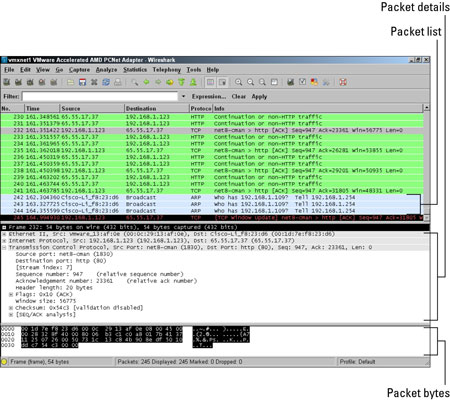Expand Checksum: 0x54c3 node
The width and height of the screenshot is (450, 400).
(x=11, y=308)
